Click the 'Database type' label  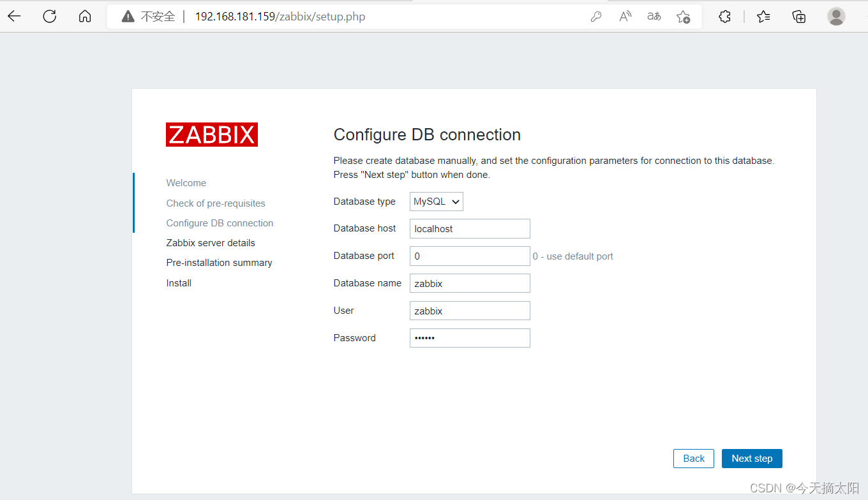[364, 202]
